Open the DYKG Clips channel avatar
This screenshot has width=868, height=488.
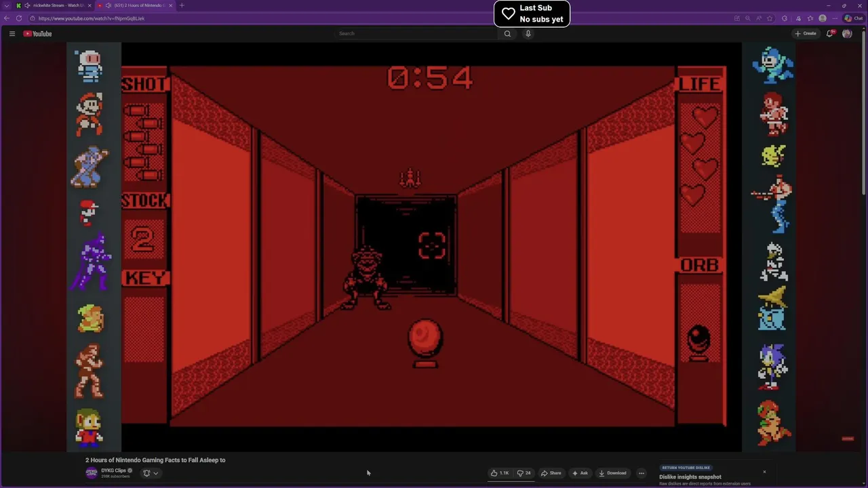(x=92, y=472)
